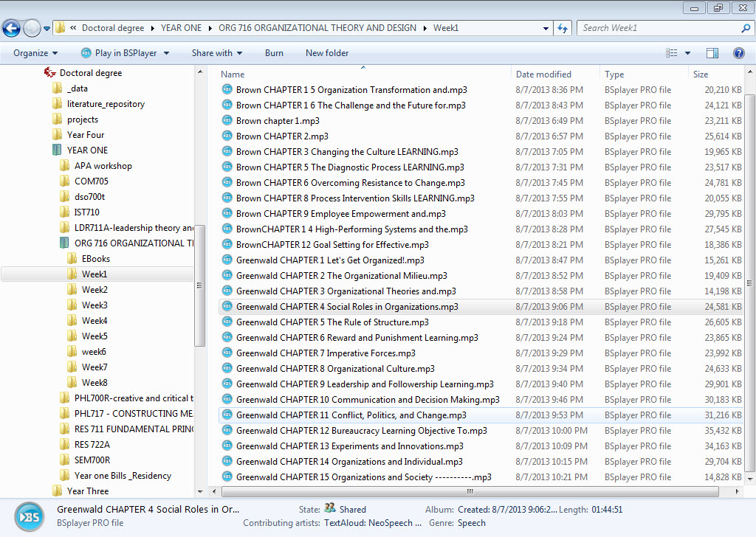Click the icon of Greenwald CHAPTER 11 Conflict, Politics file

227,415
